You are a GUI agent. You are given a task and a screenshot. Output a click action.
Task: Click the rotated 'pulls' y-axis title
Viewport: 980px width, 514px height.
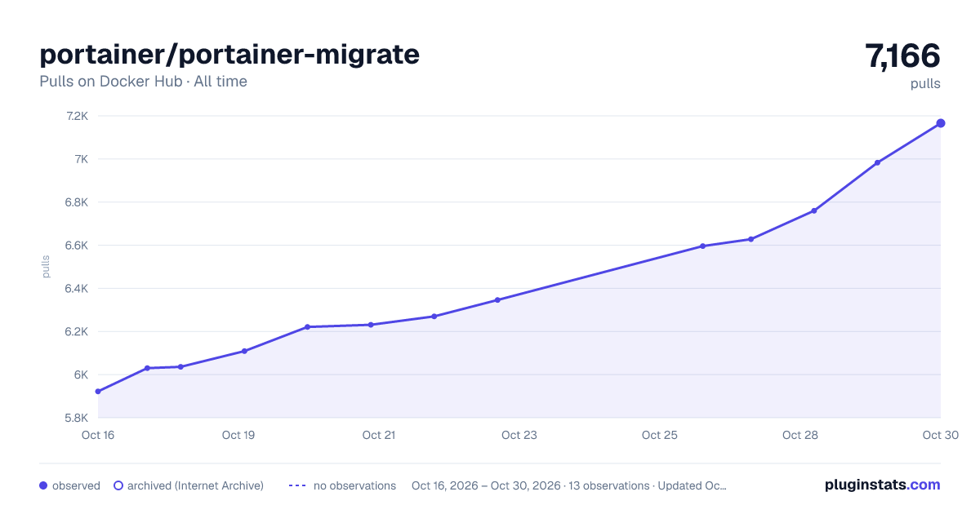pyautogui.click(x=47, y=267)
